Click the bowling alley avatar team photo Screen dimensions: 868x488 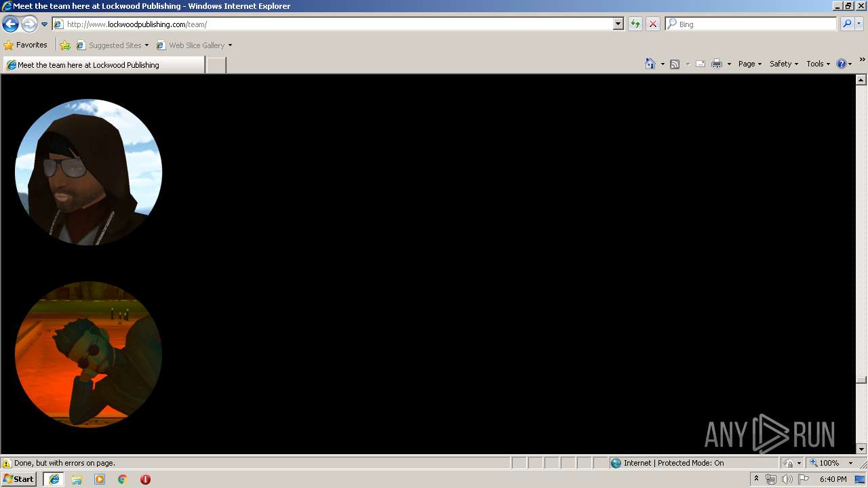click(88, 354)
